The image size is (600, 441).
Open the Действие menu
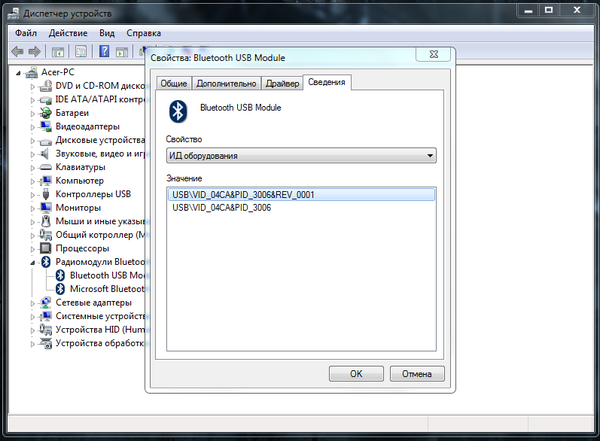click(x=68, y=32)
